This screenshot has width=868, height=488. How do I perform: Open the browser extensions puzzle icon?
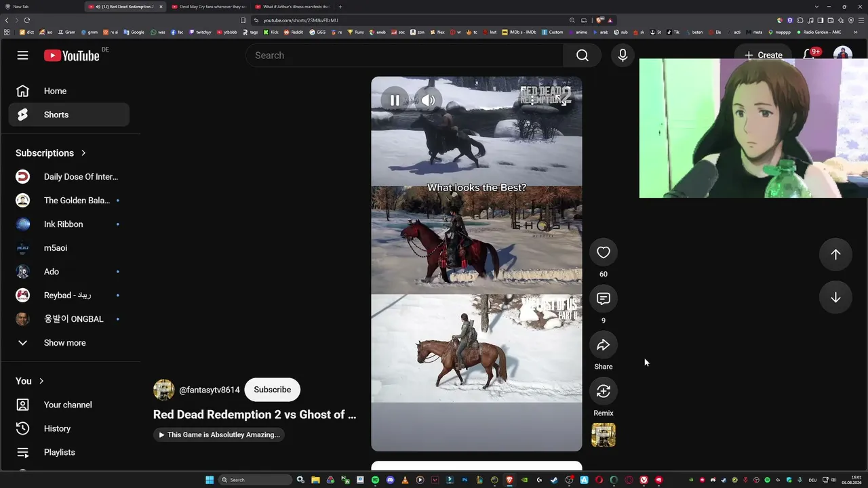point(800,20)
